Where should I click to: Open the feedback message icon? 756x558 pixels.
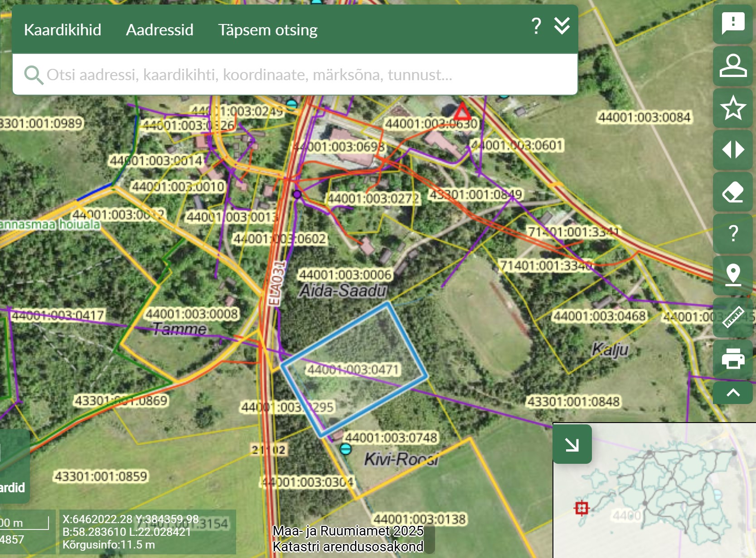[732, 24]
